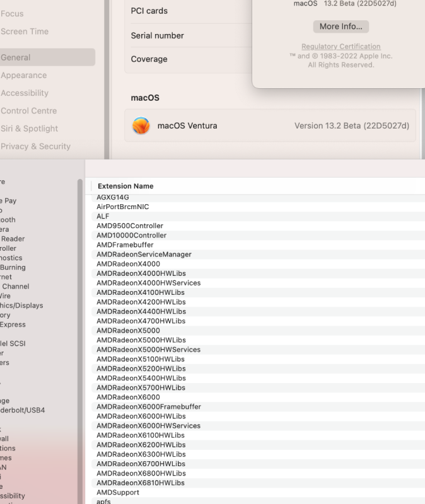Click the System Information sidebar scrollbar
425x504 pixels.
(80, 341)
